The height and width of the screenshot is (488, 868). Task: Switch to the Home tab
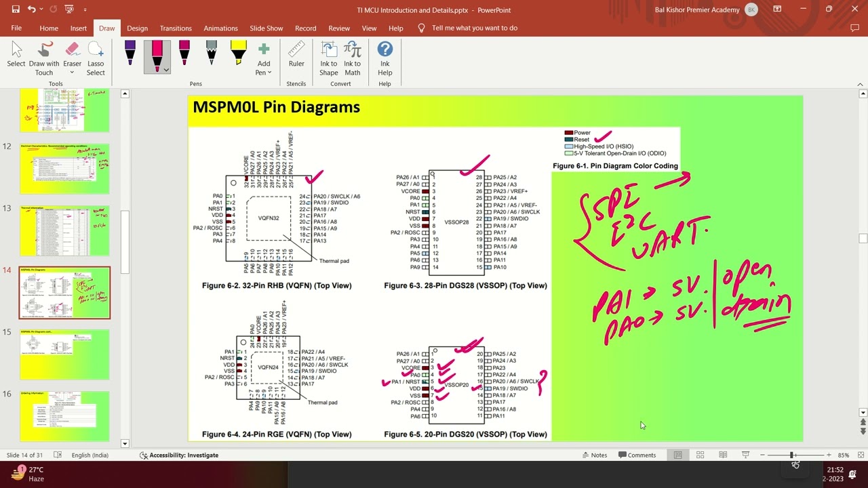(x=49, y=28)
